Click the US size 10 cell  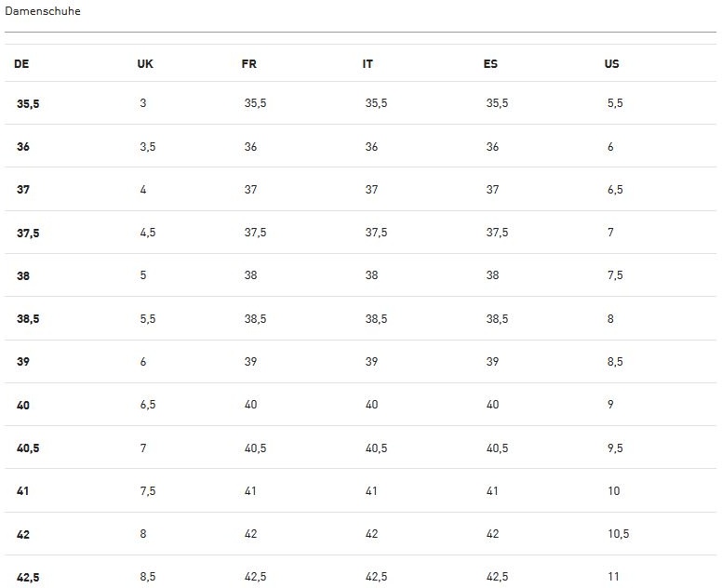613,491
